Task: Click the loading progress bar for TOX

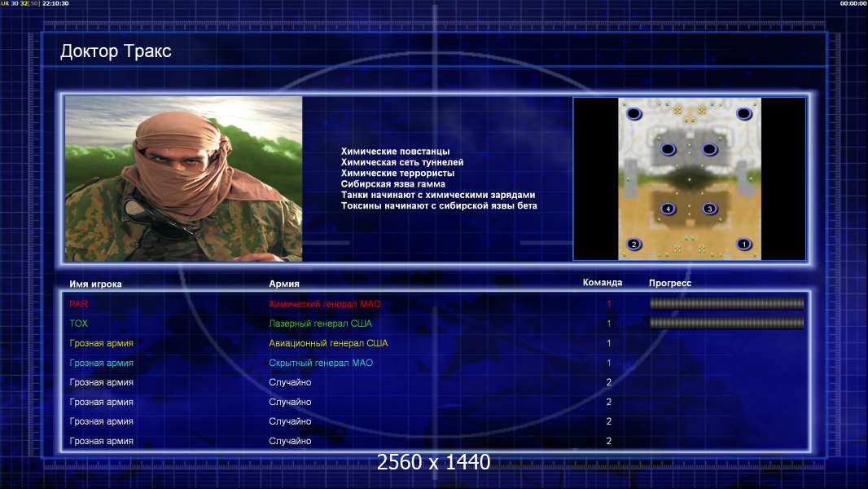Action: [726, 323]
